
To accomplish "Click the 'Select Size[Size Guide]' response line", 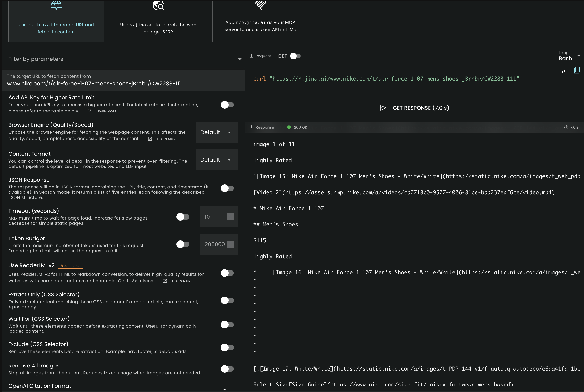I will coord(383,384).
